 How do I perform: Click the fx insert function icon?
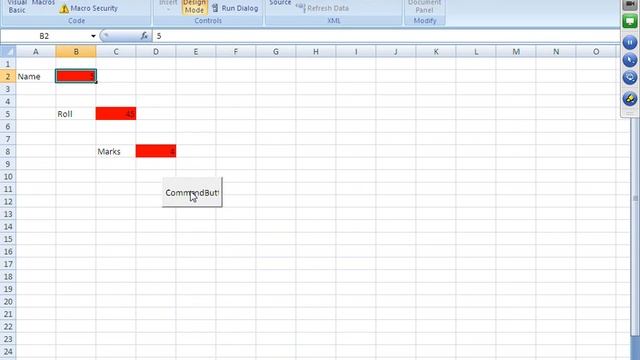144,36
